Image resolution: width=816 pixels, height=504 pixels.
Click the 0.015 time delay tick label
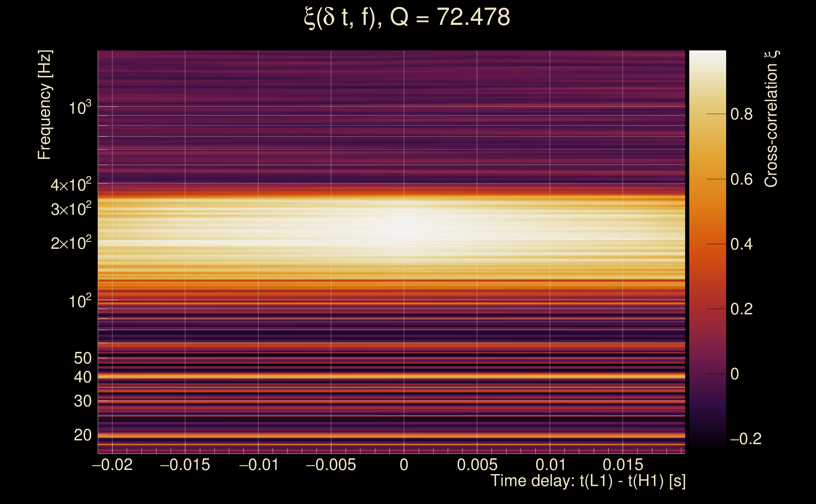click(x=622, y=465)
